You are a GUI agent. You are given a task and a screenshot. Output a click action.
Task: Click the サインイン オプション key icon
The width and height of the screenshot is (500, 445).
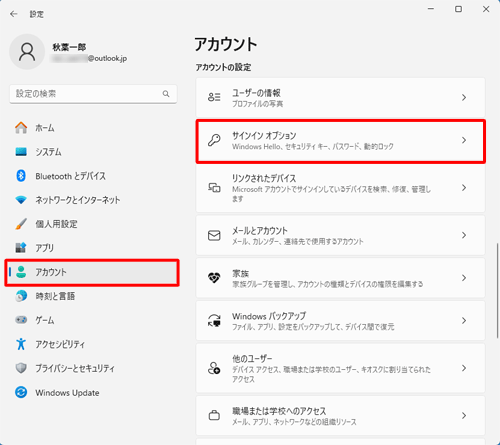point(214,140)
